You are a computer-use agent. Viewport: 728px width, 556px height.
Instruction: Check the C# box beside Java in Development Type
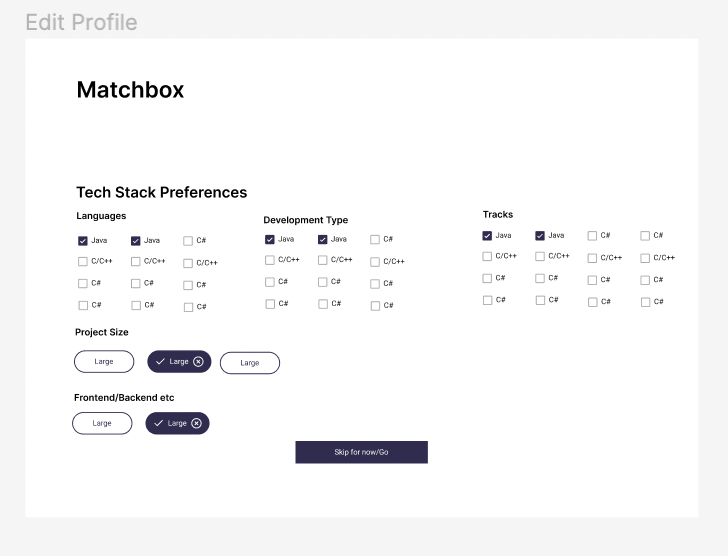375,240
